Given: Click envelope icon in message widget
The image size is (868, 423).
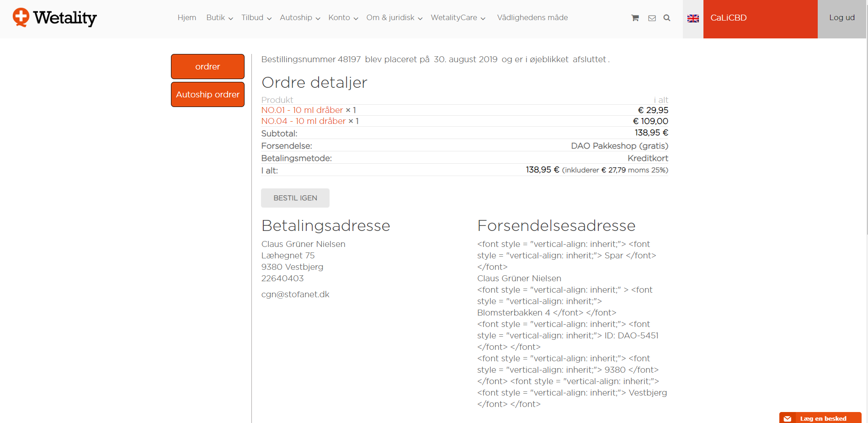Looking at the screenshot, I should [x=787, y=418].
